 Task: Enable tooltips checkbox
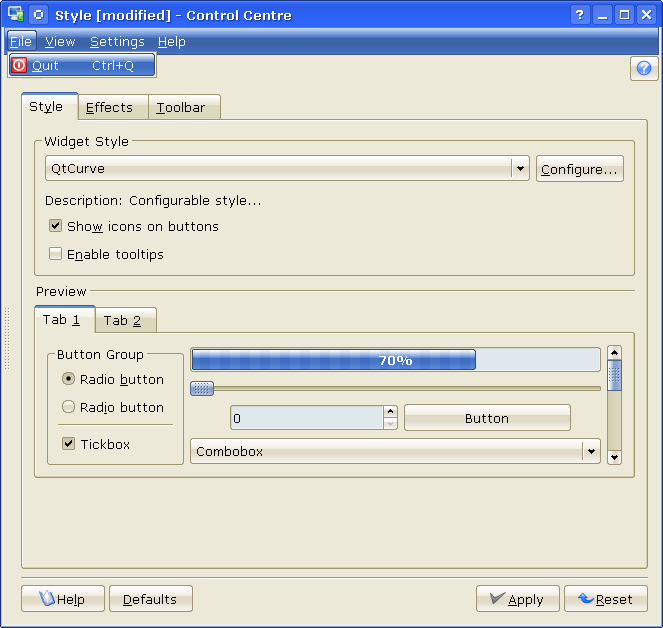55,254
